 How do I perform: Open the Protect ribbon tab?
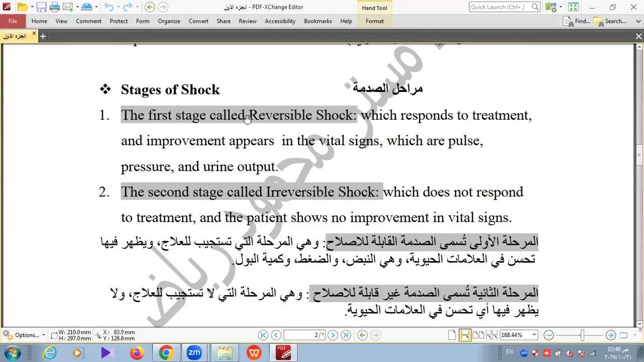(119, 21)
